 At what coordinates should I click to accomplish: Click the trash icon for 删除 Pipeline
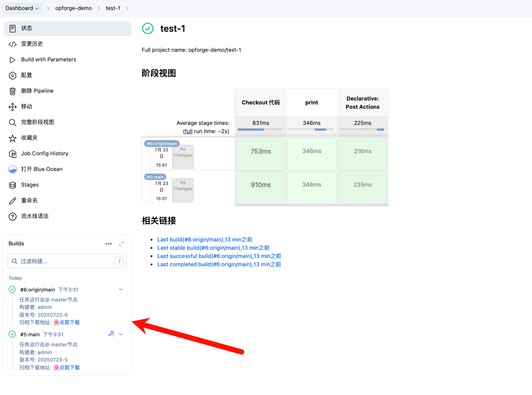pyautogui.click(x=13, y=91)
